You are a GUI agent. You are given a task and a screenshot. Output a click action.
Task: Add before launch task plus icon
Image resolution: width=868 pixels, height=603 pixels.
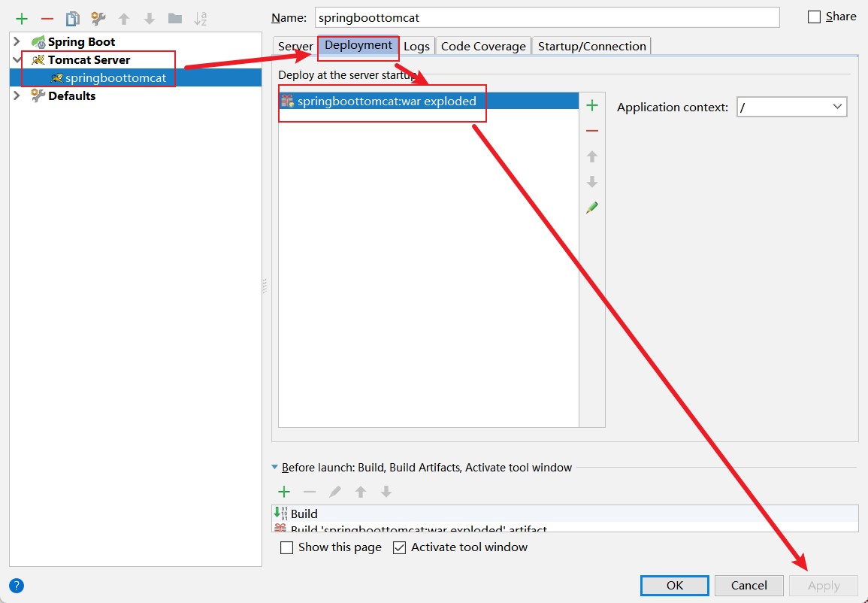pos(284,491)
